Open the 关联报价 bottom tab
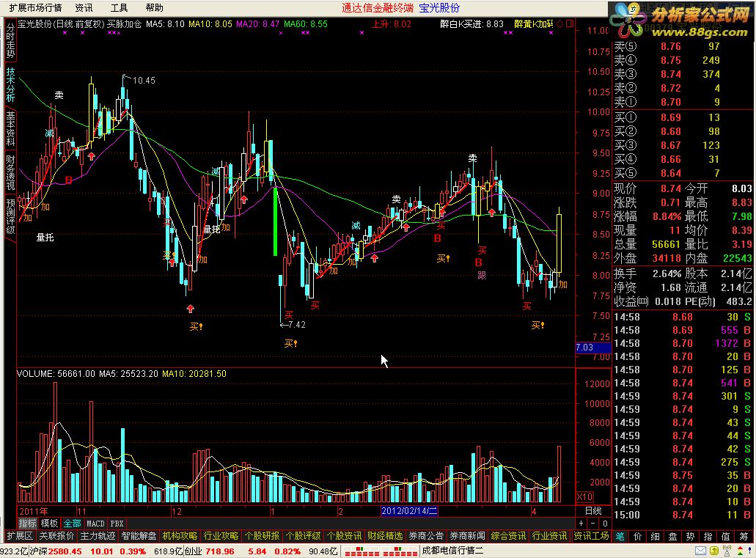The image size is (756, 558). pyautogui.click(x=56, y=536)
